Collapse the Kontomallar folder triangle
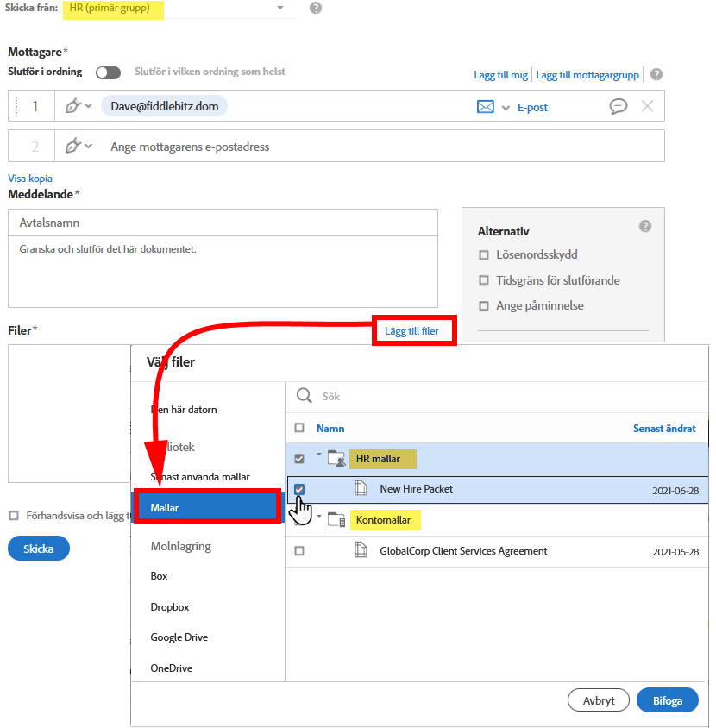 pos(318,517)
